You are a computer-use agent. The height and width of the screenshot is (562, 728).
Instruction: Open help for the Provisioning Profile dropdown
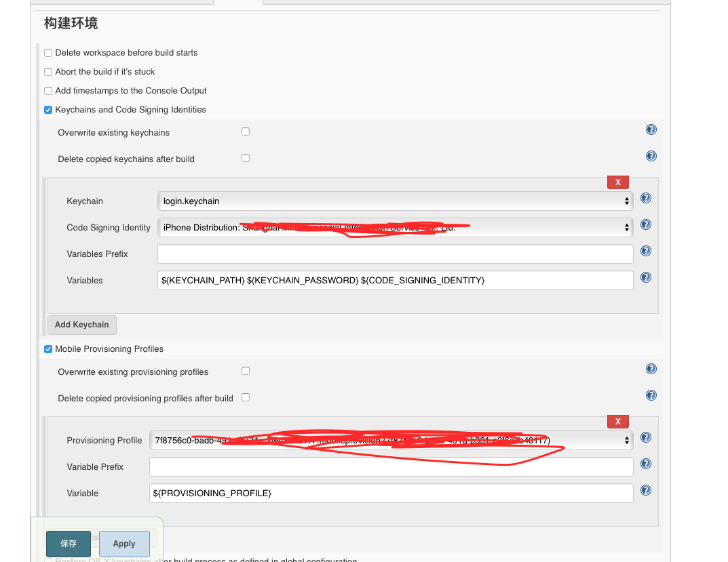645,438
